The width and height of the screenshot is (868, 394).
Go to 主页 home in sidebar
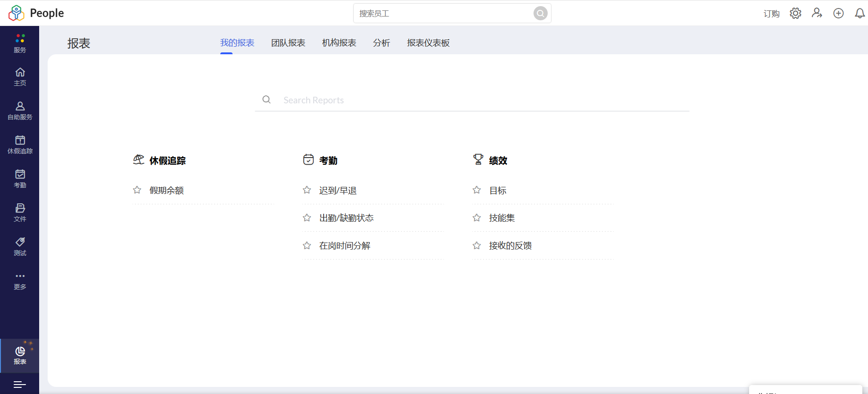[20, 77]
